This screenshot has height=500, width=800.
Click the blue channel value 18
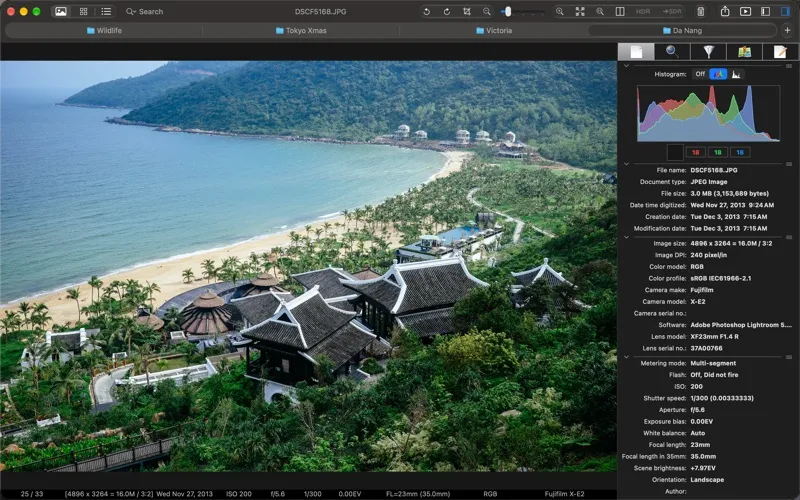pyautogui.click(x=740, y=152)
